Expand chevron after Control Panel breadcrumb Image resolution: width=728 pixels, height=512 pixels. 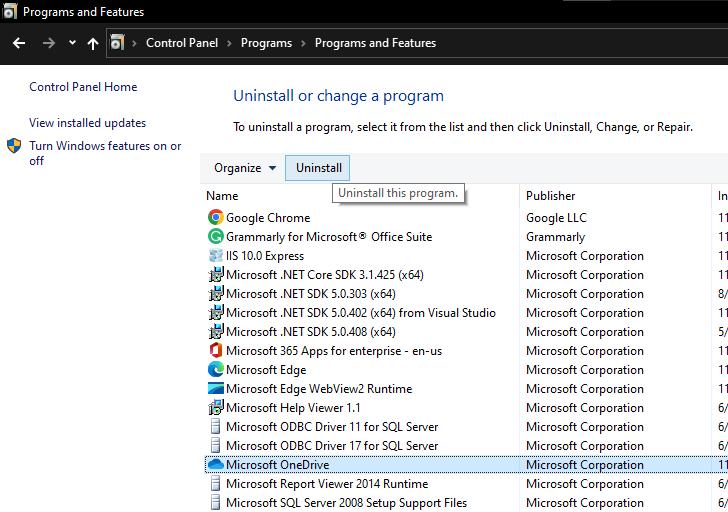[x=229, y=43]
